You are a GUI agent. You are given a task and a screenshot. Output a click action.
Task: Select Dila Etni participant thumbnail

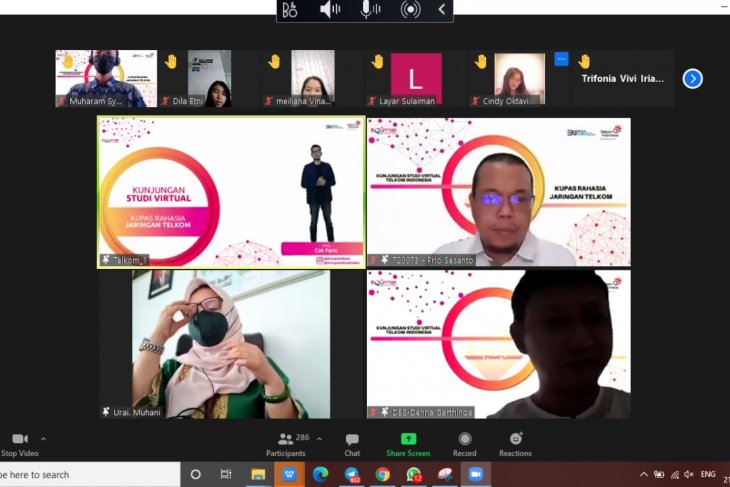pos(210,79)
